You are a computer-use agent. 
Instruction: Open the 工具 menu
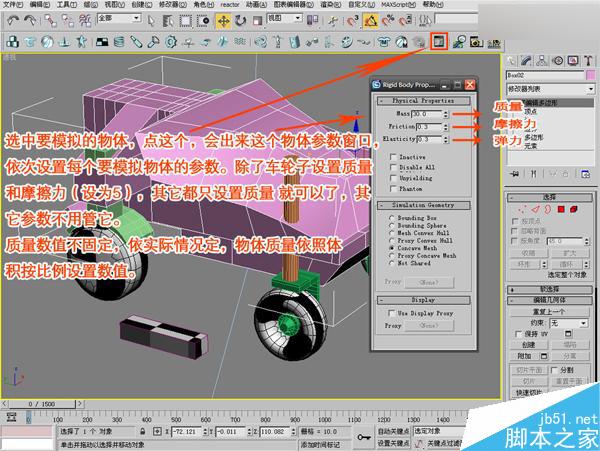[67, 5]
